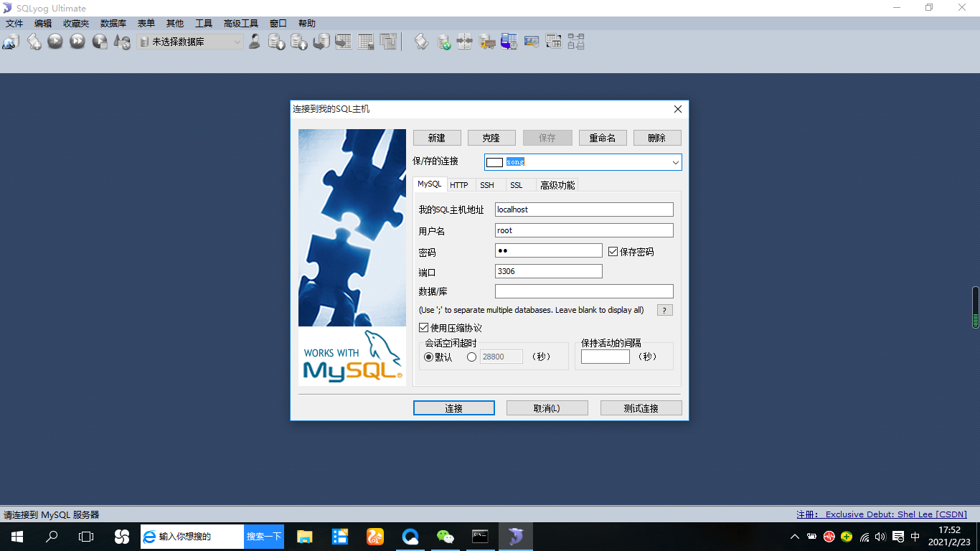Click the 测试连接 button
The width and height of the screenshot is (980, 551).
[641, 408]
